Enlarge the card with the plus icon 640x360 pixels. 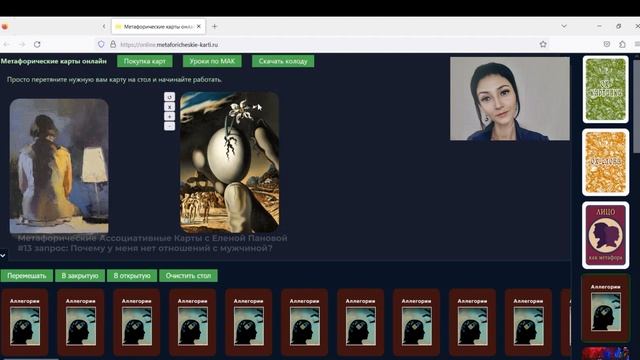(169, 116)
